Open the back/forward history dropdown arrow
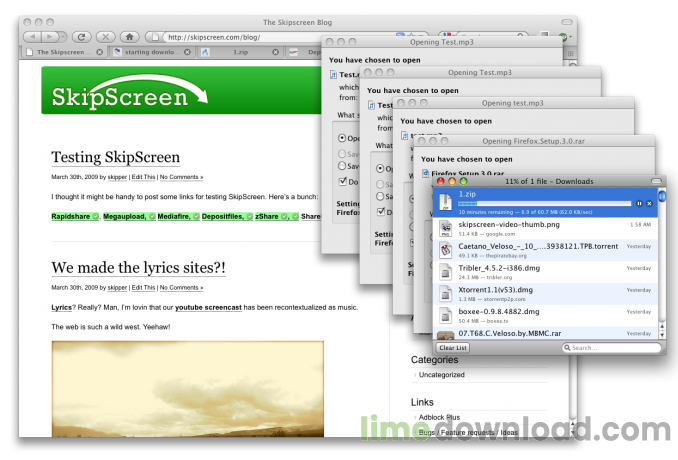678x460 pixels. click(63, 37)
